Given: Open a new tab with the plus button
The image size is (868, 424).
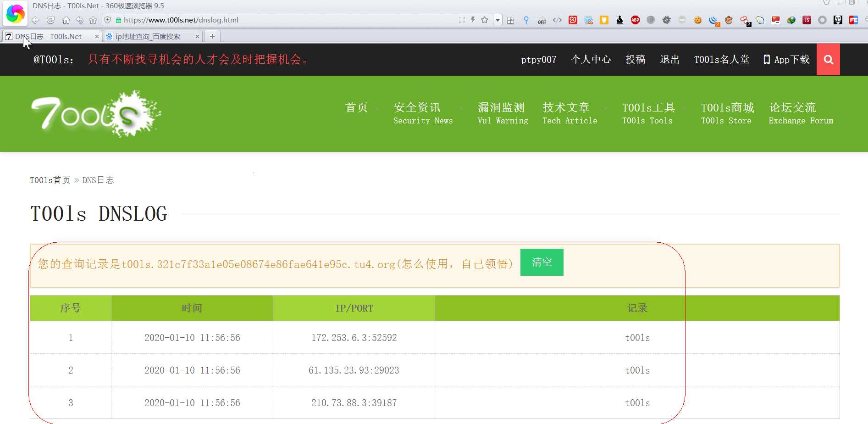Looking at the screenshot, I should click(x=212, y=36).
